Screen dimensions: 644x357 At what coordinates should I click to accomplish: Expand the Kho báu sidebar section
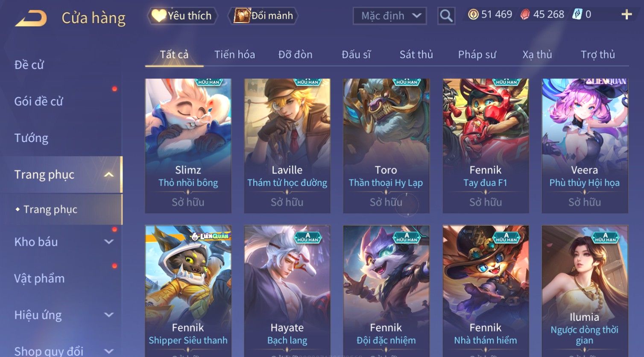[x=109, y=242]
